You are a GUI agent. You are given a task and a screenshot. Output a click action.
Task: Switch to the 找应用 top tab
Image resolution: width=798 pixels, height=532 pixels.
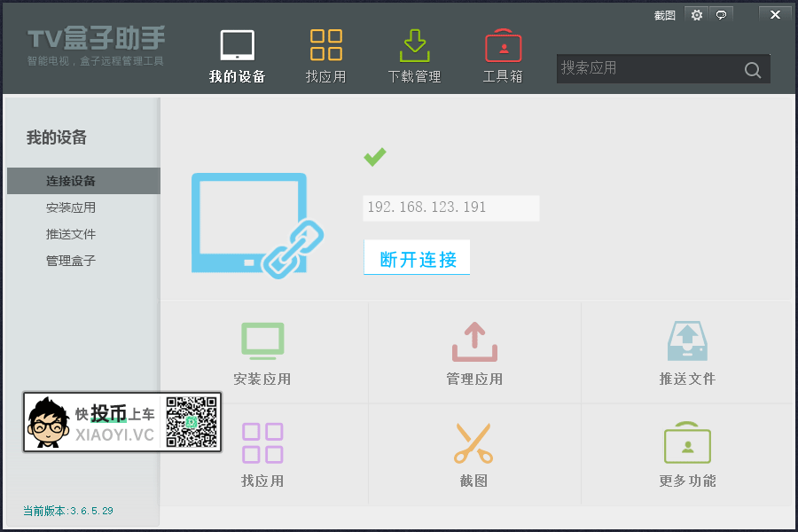pyautogui.click(x=325, y=56)
